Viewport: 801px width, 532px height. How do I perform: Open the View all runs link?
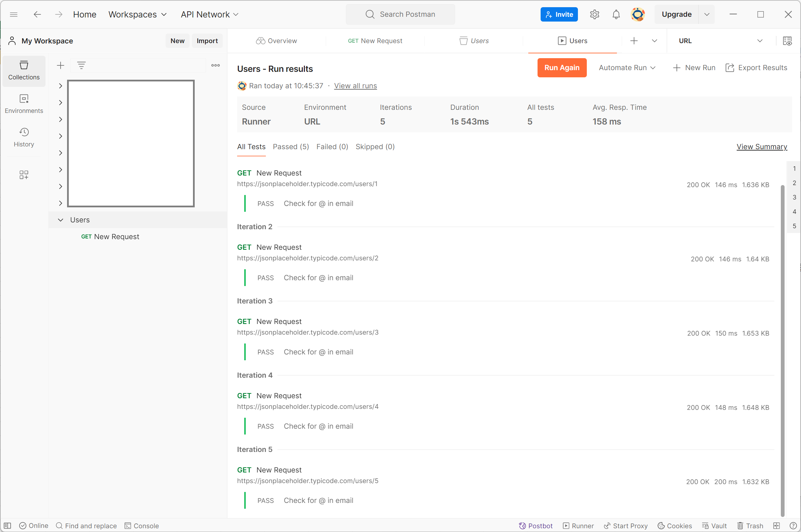[355, 86]
